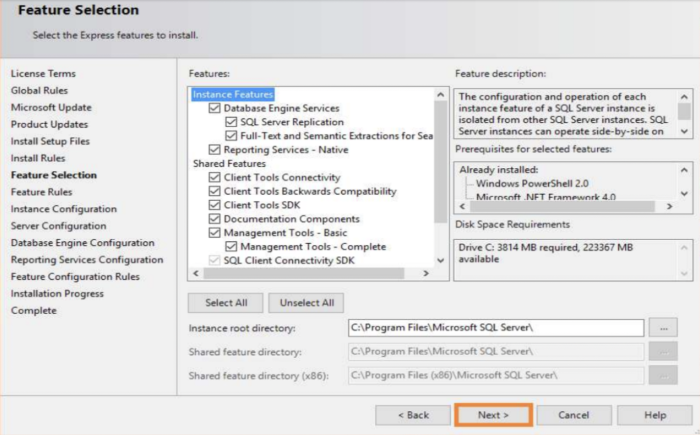
Task: Open Help for Feature Selection
Action: (x=655, y=415)
